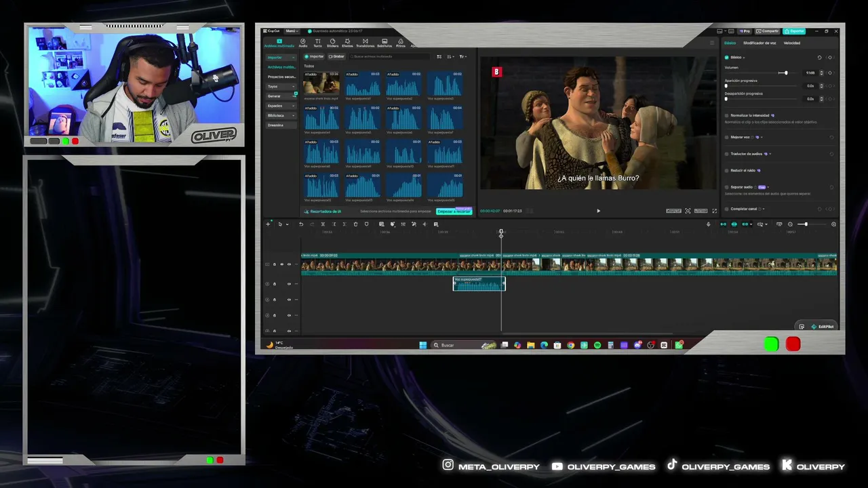Switch to the Modificador de voz tab
This screenshot has height=488, width=868.
point(759,43)
